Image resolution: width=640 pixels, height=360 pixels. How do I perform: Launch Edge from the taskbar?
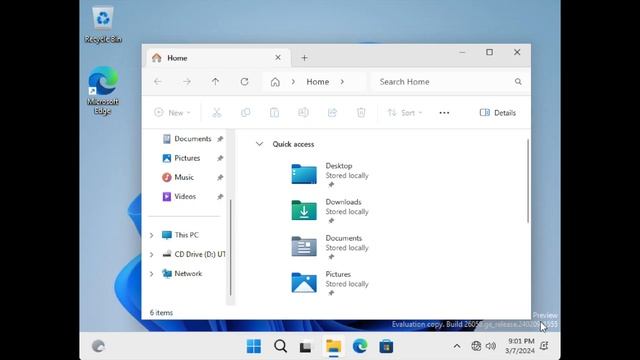pos(360,347)
